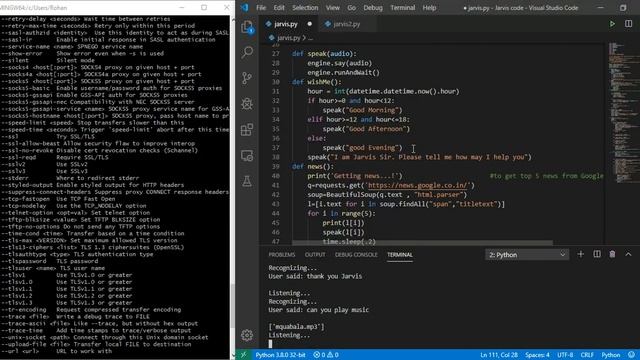Open the Edit menu
The height and width of the screenshot is (360, 640).
(x=279, y=8)
